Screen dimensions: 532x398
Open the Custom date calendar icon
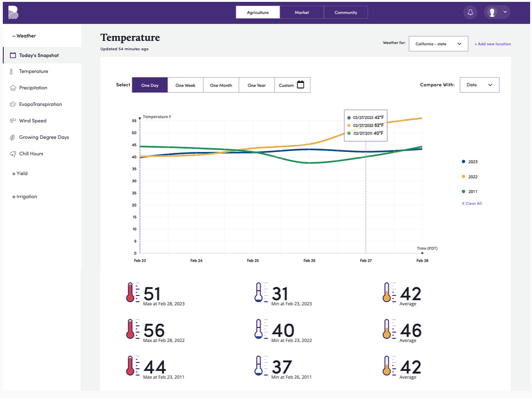tap(301, 84)
